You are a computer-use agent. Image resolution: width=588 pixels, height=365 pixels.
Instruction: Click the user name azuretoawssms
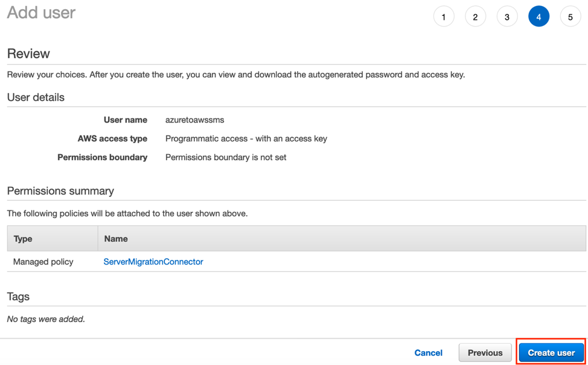pos(194,120)
